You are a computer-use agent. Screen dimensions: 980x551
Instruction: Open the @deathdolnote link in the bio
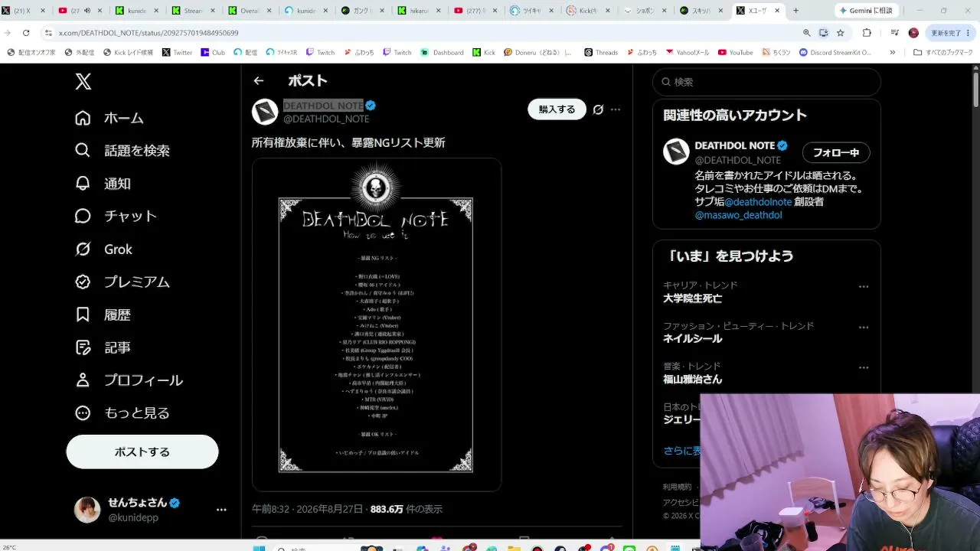coord(758,201)
